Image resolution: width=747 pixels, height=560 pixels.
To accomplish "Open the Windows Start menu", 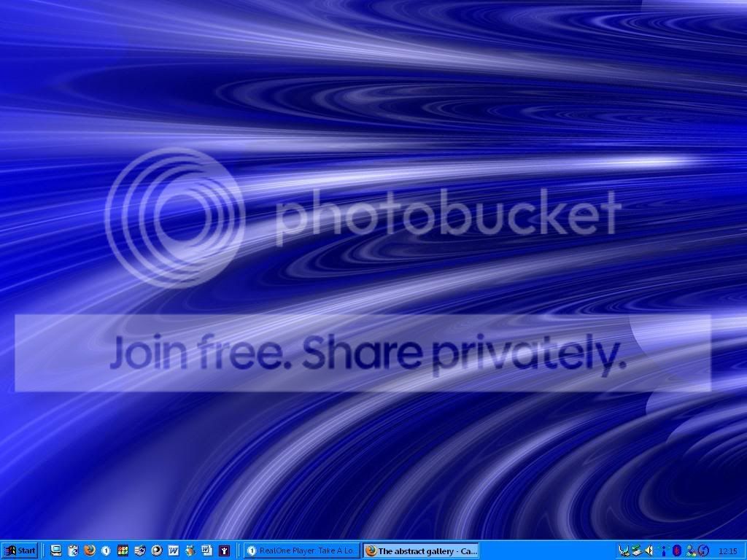I will click(20, 551).
